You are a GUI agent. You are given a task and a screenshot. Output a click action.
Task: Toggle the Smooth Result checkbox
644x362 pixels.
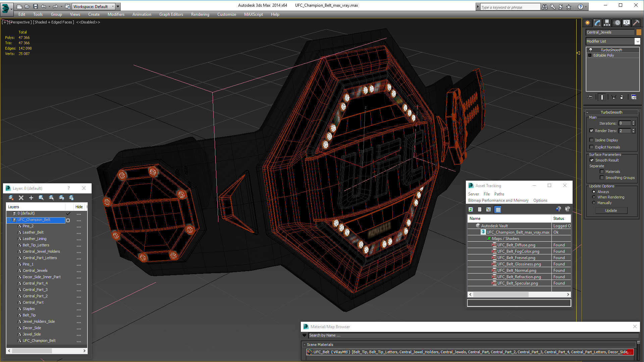click(x=592, y=160)
